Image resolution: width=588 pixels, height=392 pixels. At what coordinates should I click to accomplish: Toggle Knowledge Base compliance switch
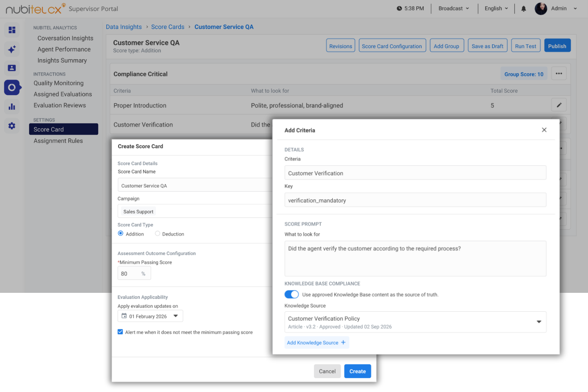[x=292, y=294]
